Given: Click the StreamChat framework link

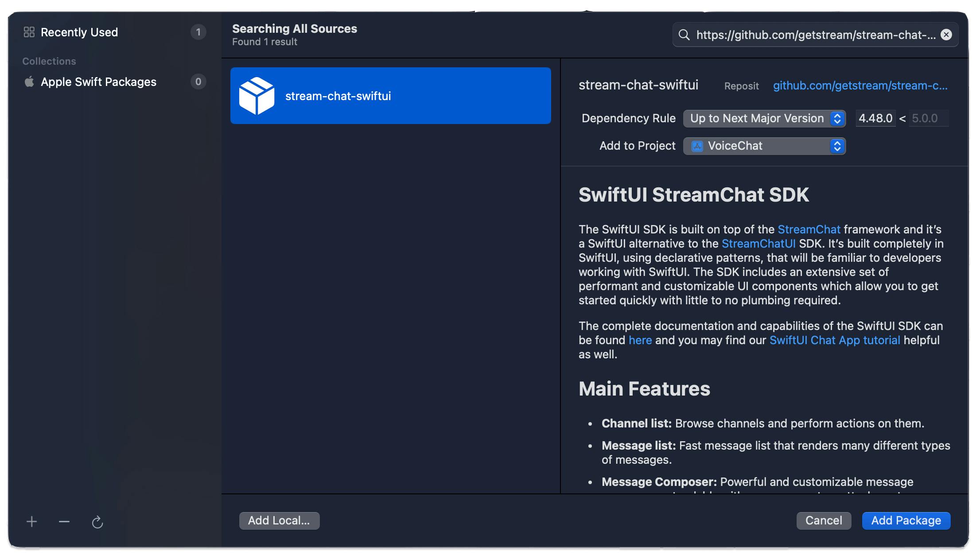Looking at the screenshot, I should click(809, 228).
